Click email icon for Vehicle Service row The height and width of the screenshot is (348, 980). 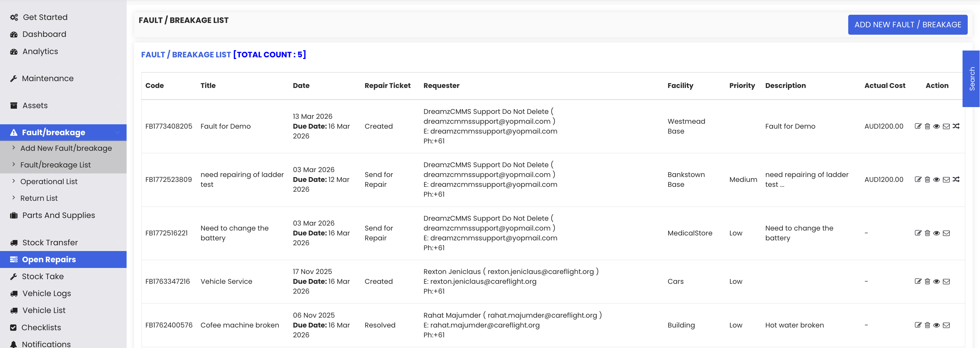946,282
